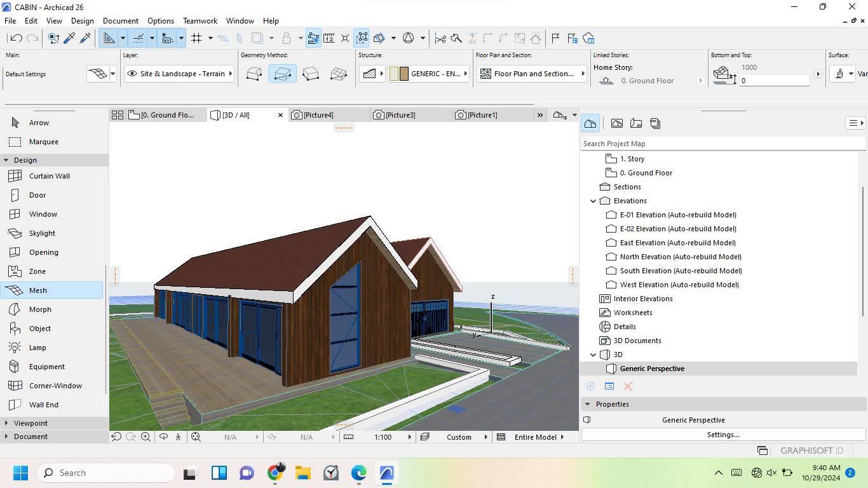
Task: Select the Morph tool
Action: point(39,309)
